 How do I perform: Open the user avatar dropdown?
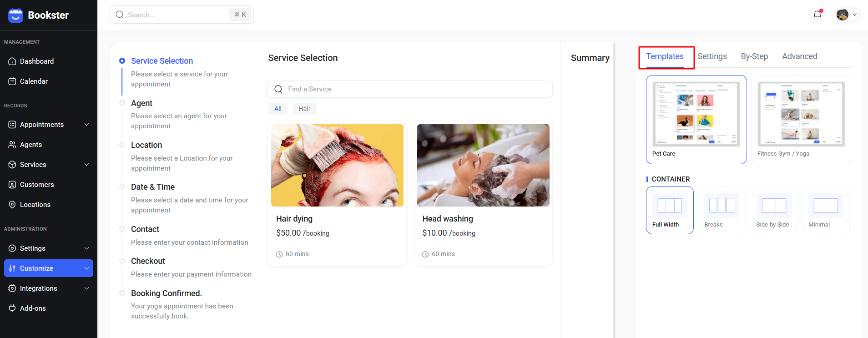847,15
